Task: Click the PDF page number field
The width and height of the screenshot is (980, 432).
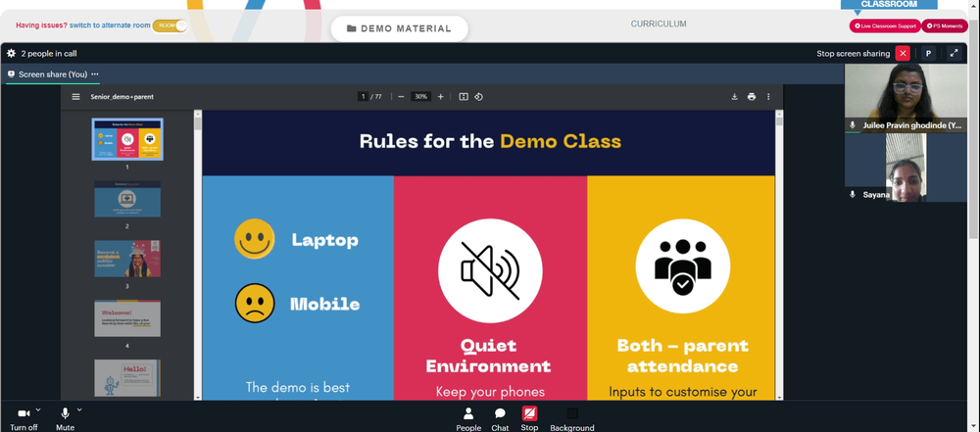Action: pyautogui.click(x=363, y=96)
